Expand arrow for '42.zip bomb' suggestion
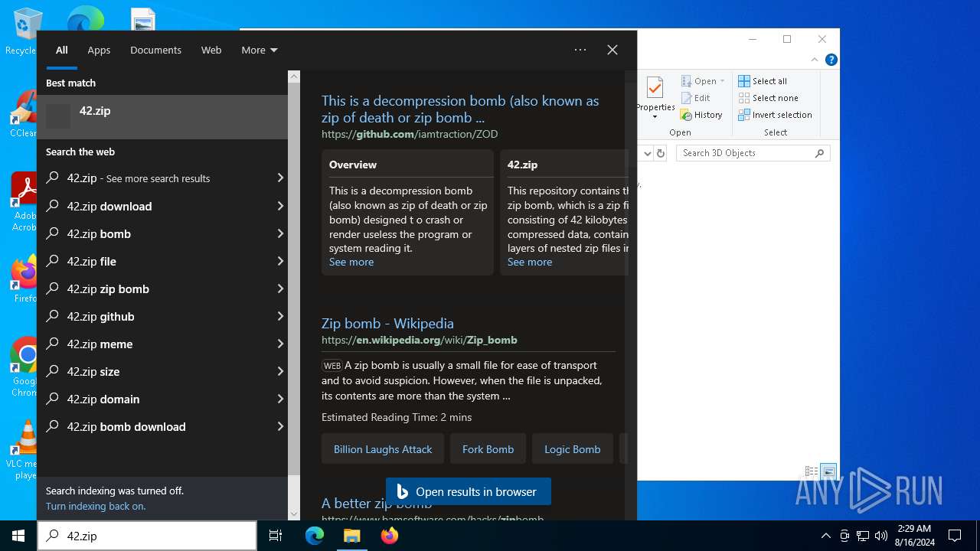Viewport: 980px width, 551px height. 280,233
